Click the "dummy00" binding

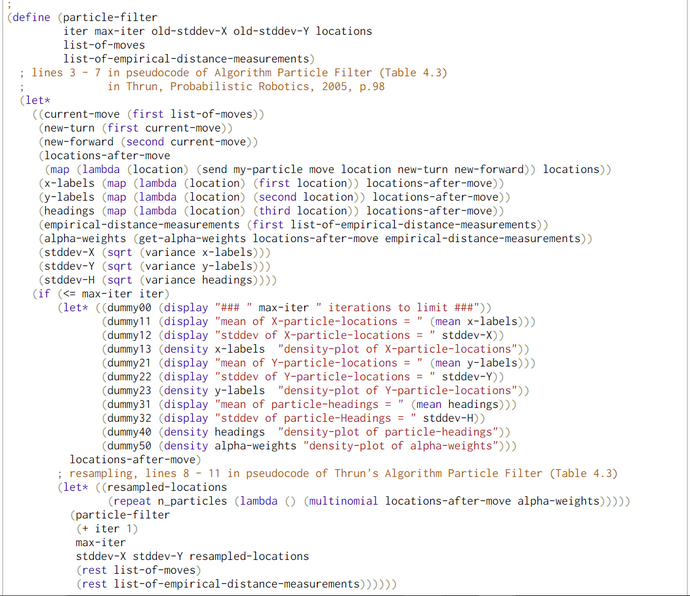coord(129,308)
